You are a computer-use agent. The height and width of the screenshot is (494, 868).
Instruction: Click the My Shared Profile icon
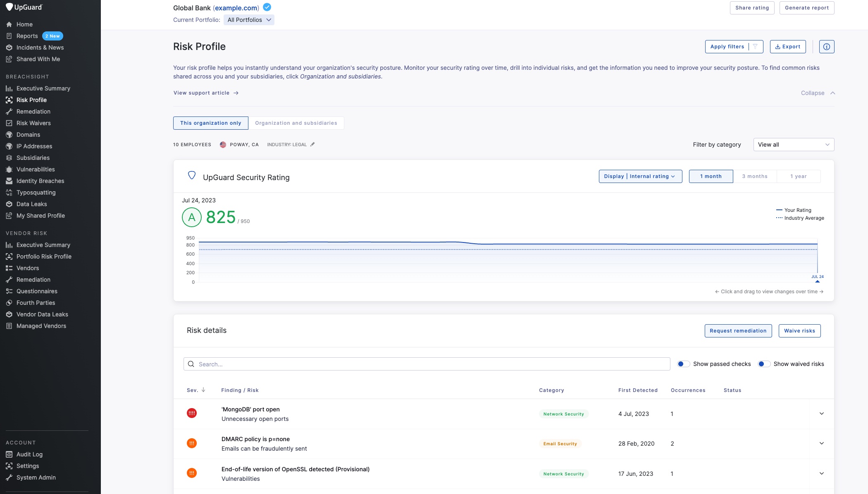(x=9, y=216)
